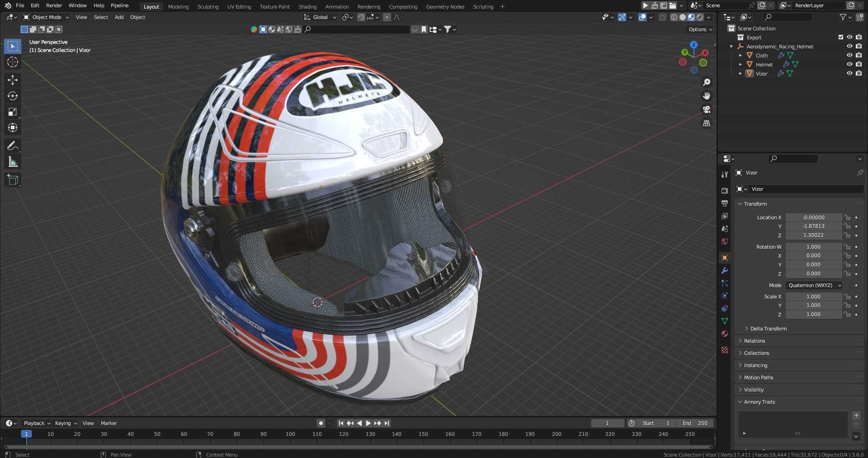This screenshot has width=868, height=458.
Task: Open the Material properties tab
Action: (x=725, y=334)
